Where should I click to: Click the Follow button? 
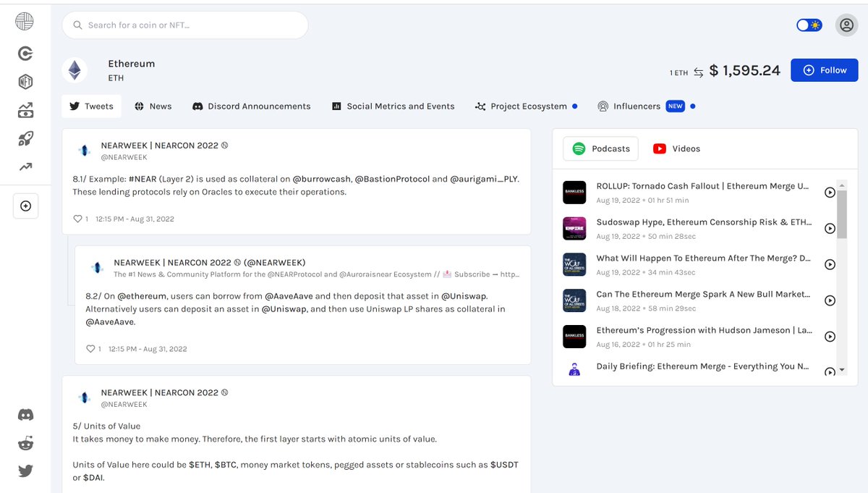click(825, 70)
